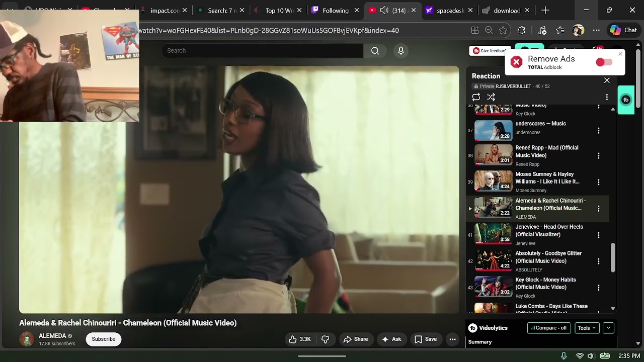Switch to the Top 10 Wr browser tab
This screenshot has width=644, height=362.
coord(276,10)
